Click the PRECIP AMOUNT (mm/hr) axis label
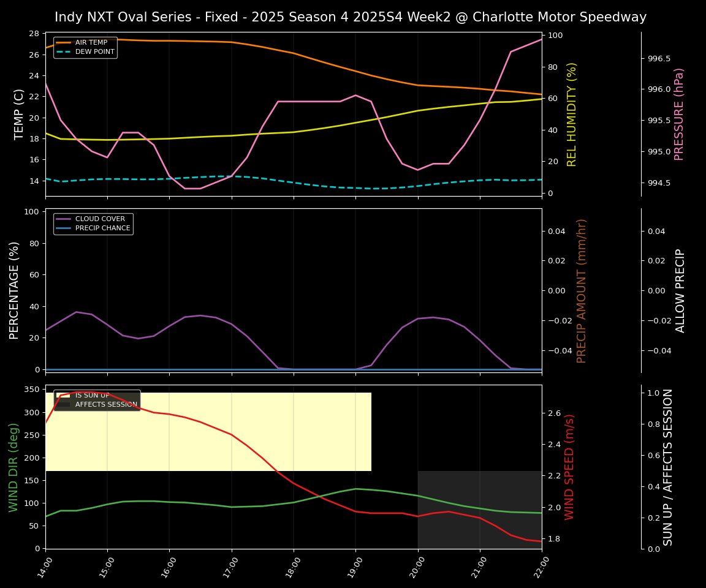The width and height of the screenshot is (706, 588). point(582,290)
